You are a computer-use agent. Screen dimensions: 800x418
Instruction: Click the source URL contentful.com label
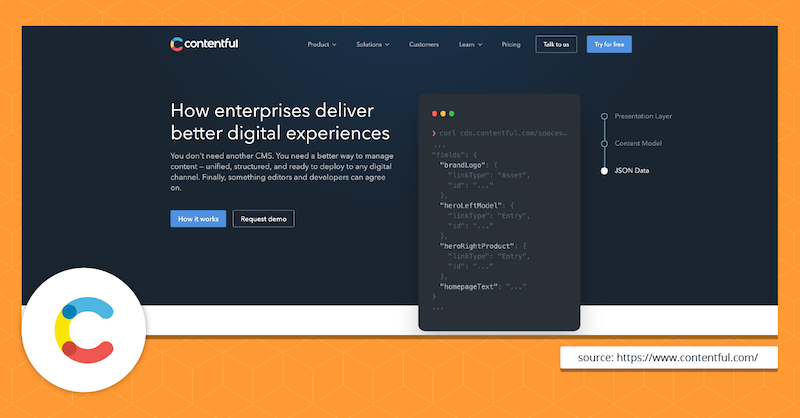tap(669, 357)
